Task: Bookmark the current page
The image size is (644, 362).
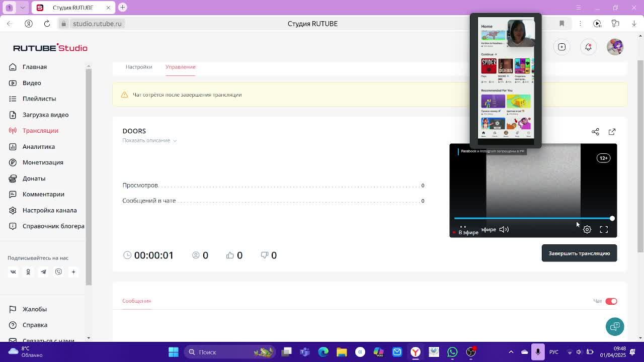Action: click(562, 24)
